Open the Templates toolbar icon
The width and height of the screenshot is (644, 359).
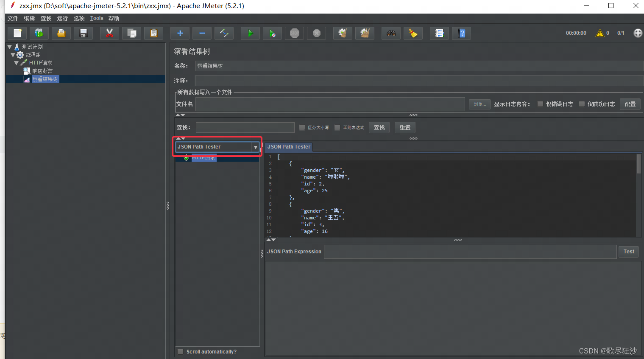coord(39,33)
